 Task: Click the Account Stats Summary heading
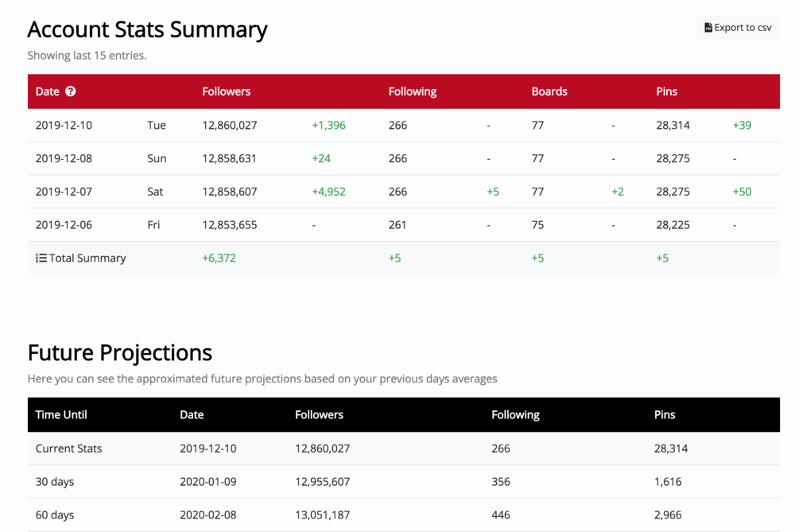147,29
